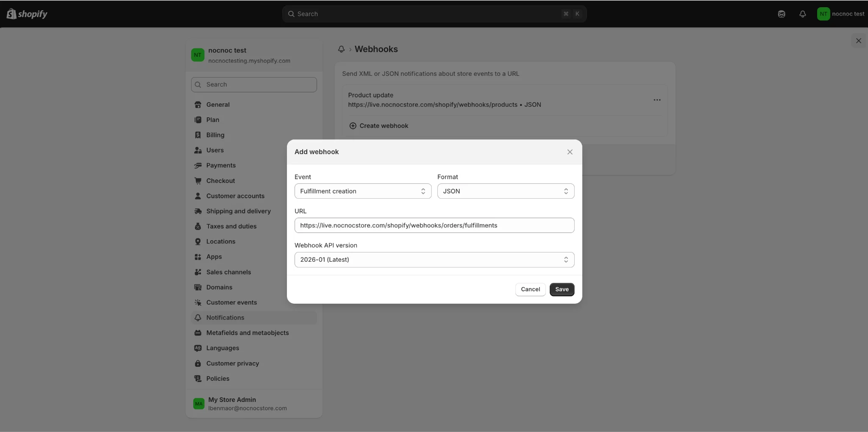
Task: Click the Payments card icon
Action: click(x=198, y=166)
